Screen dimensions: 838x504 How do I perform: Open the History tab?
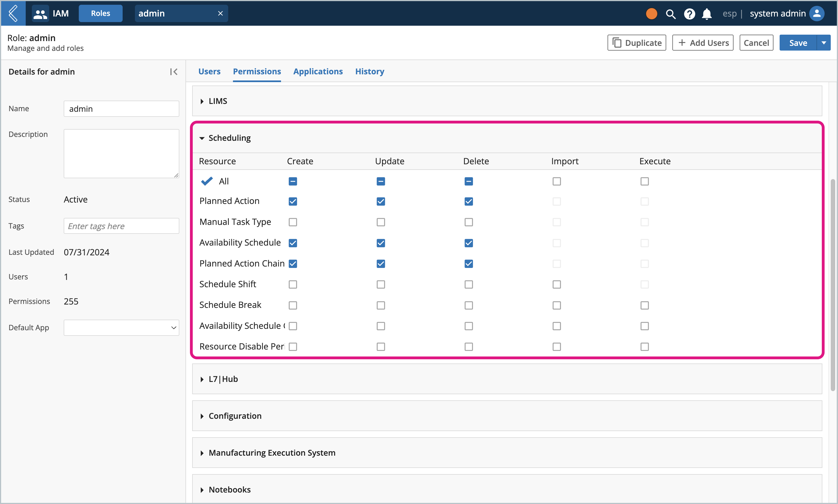tap(370, 71)
